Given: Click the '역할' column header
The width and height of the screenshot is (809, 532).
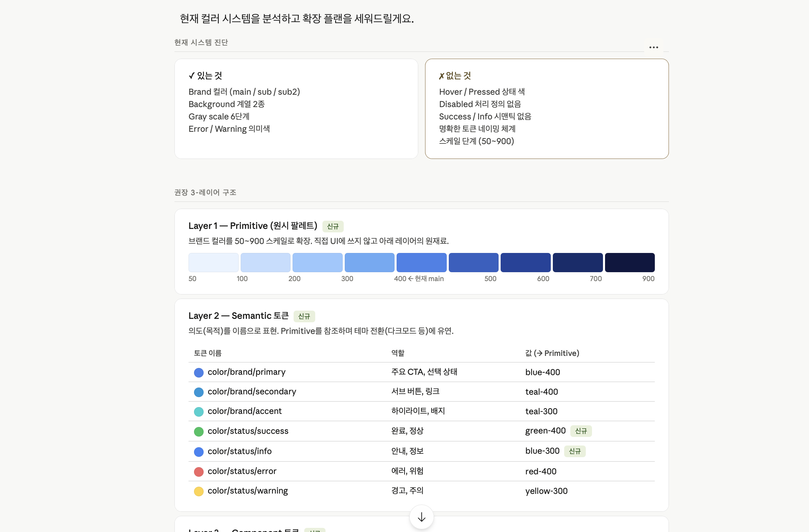Looking at the screenshot, I should (398, 353).
